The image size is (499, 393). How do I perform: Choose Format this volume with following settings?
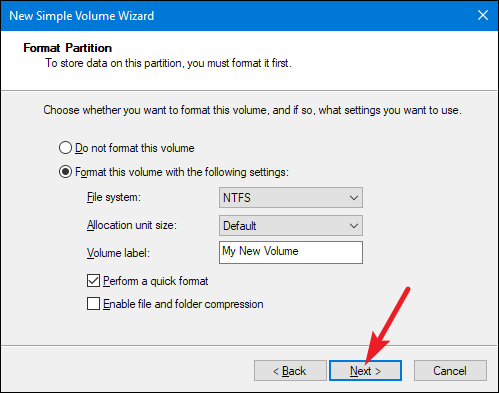[x=65, y=172]
